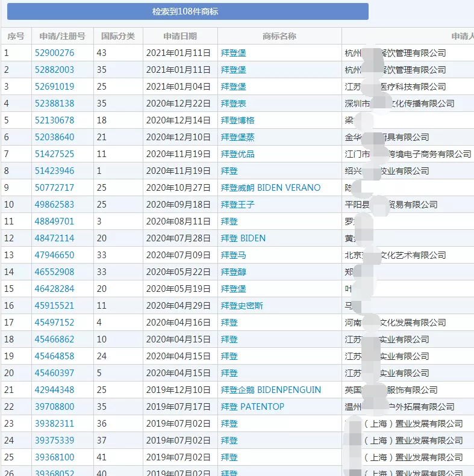Screen dimensions: 474x476
Task: Open registration number 48849701 link
Action: 54,221
